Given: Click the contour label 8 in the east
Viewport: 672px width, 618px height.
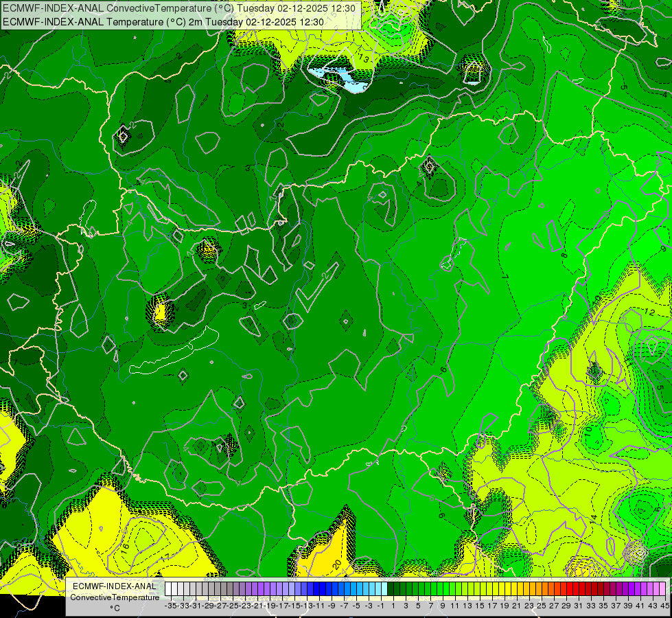Looking at the screenshot, I should click(x=564, y=255).
